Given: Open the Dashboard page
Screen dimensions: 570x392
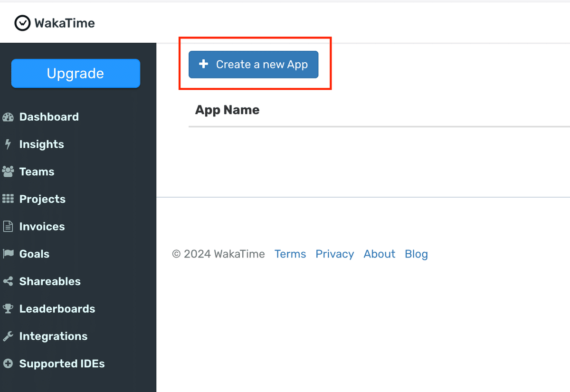Looking at the screenshot, I should tap(49, 116).
